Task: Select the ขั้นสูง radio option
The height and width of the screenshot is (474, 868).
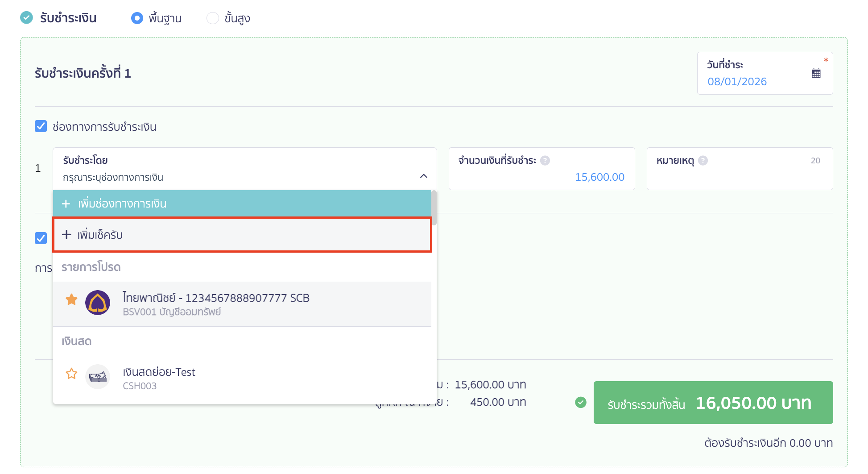Action: pyautogui.click(x=213, y=18)
